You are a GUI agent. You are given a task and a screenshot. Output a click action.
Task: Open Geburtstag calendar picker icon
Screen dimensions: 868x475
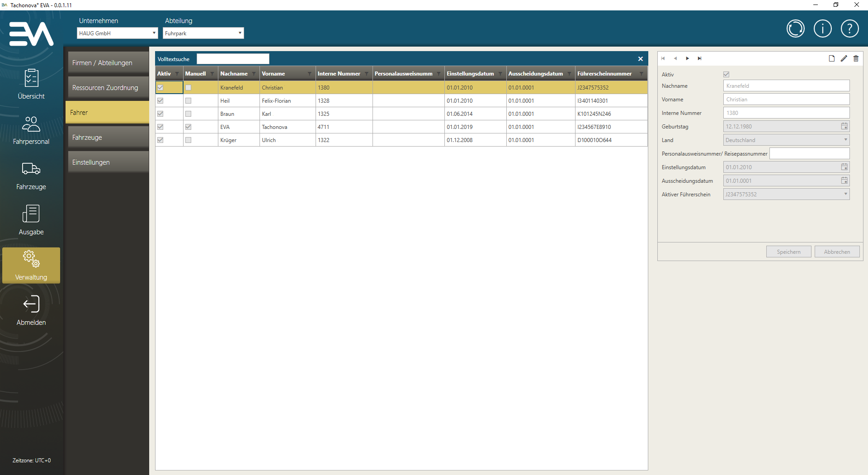tap(844, 127)
